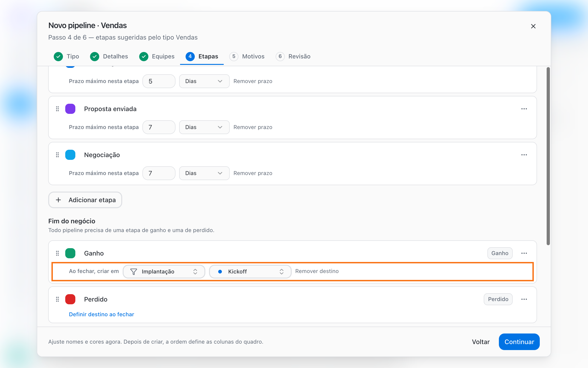Screen dimensions: 588x368
Task: Open more options for Proposta enviada
Action: (x=524, y=109)
